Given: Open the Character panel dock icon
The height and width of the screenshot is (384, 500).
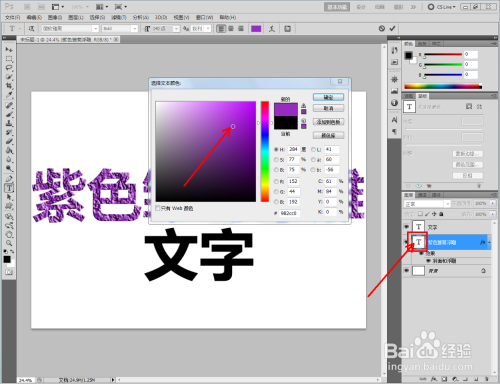Looking at the screenshot, I should click(x=394, y=120).
